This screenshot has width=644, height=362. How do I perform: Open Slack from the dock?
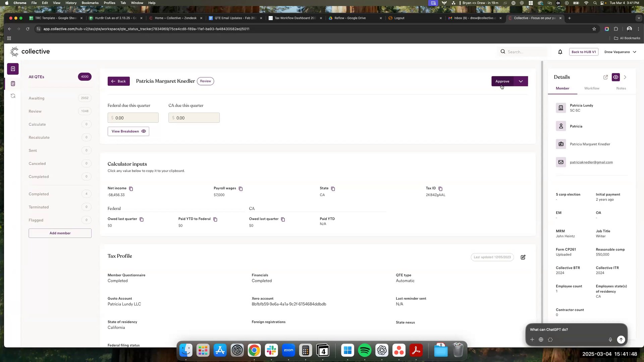(x=271, y=351)
